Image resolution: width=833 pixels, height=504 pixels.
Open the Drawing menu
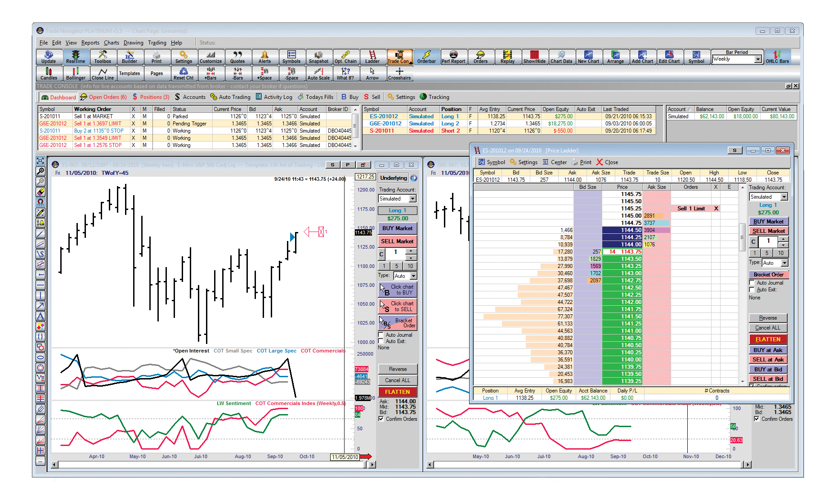click(134, 43)
